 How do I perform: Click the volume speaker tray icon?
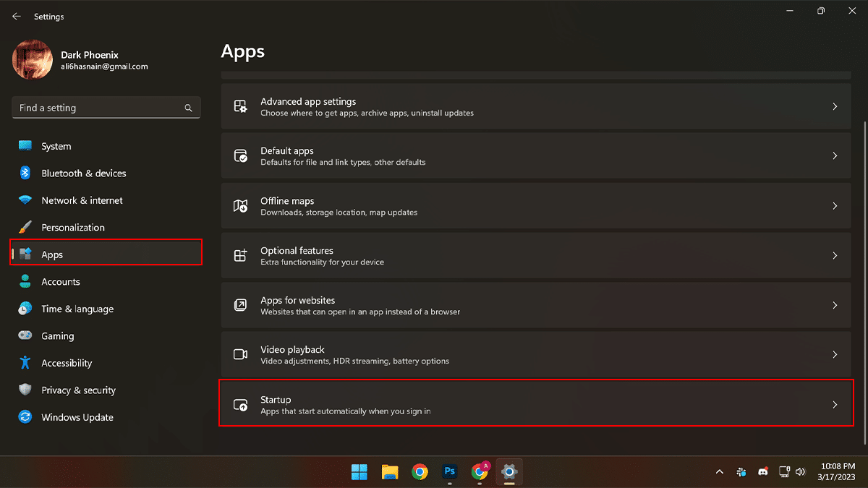click(800, 472)
